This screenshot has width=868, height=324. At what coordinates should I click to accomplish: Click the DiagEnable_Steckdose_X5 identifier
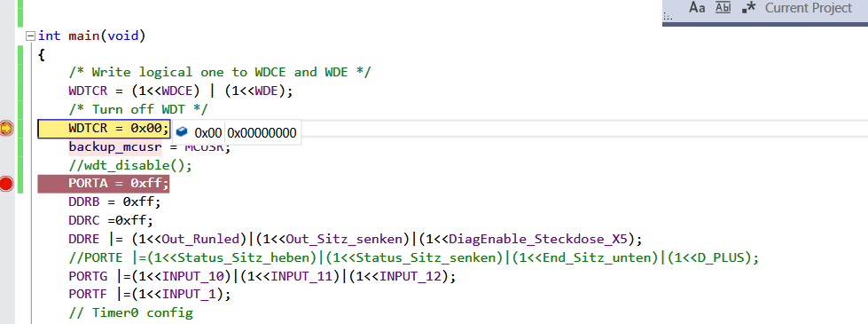click(537, 240)
